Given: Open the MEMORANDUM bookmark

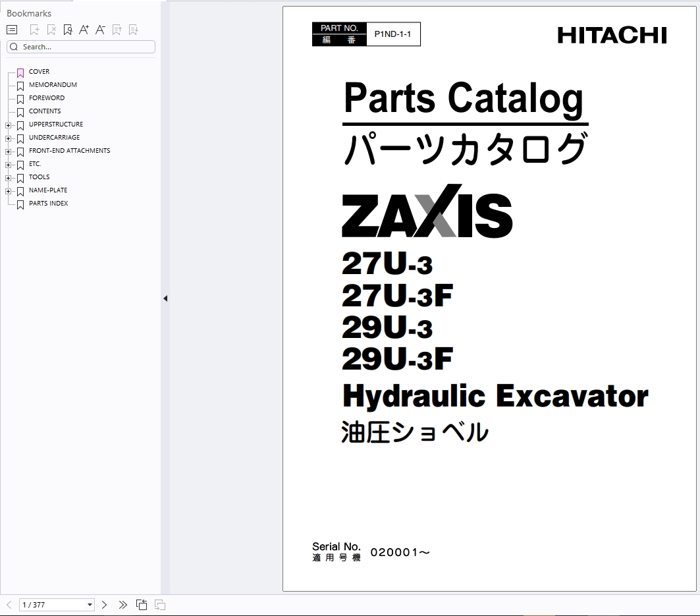Looking at the screenshot, I should click(x=53, y=85).
